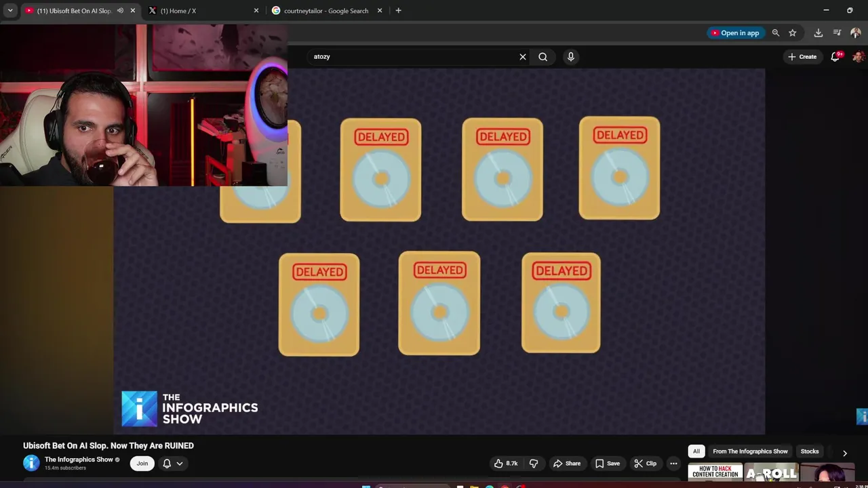Show more filter chips with right arrow
868x488 pixels.
[x=845, y=453]
